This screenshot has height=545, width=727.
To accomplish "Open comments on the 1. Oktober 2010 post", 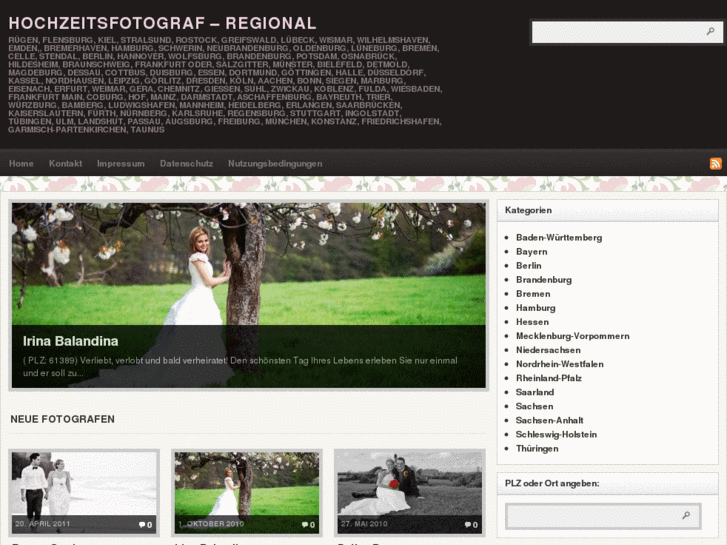I will (x=308, y=525).
